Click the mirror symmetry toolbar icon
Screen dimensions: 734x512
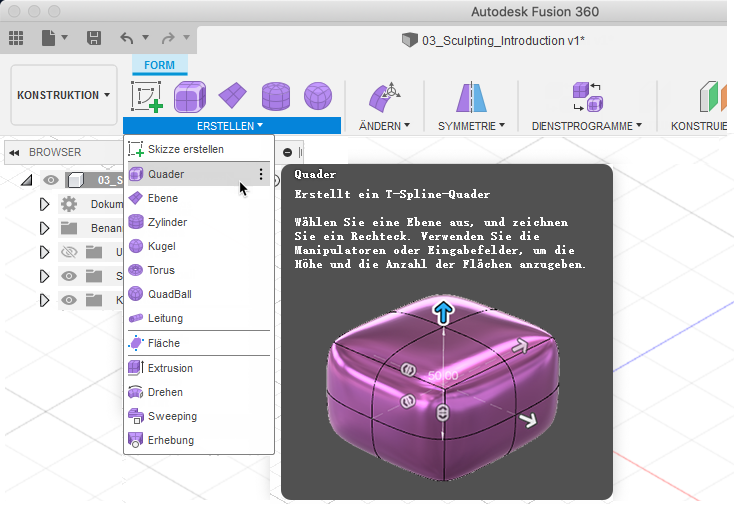tap(471, 97)
